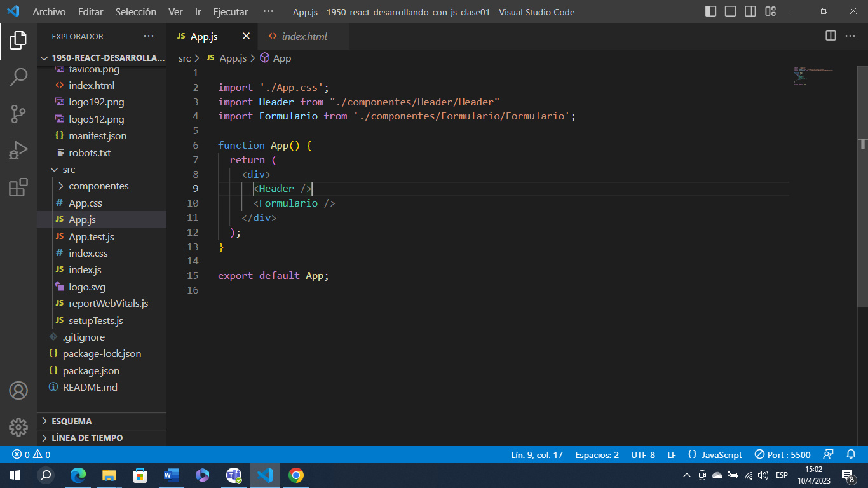Toggle secondary side bar layout icon
The image size is (868, 488).
[x=750, y=11]
